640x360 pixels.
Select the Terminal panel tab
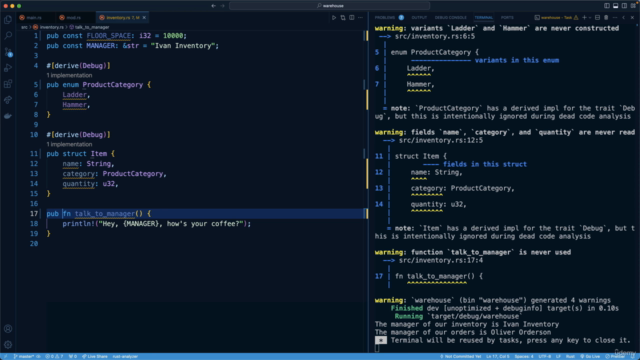483,18
